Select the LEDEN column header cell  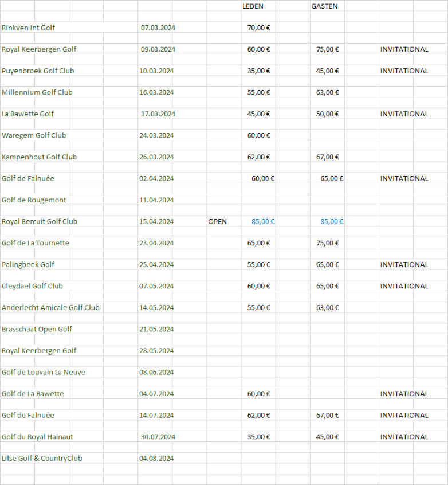[253, 6]
